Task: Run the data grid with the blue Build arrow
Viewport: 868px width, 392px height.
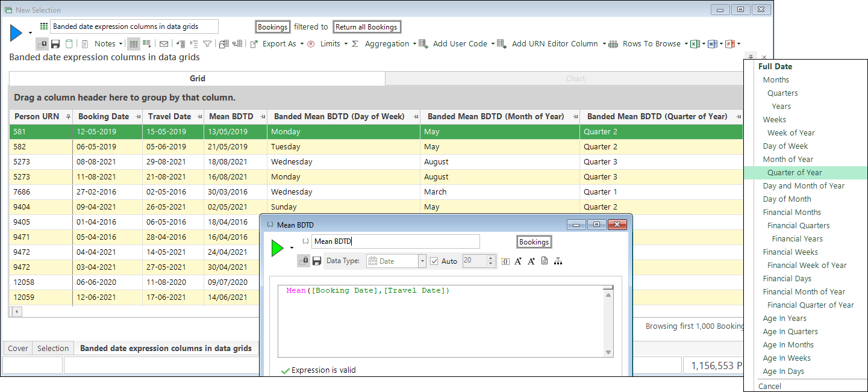Action: 16,33
